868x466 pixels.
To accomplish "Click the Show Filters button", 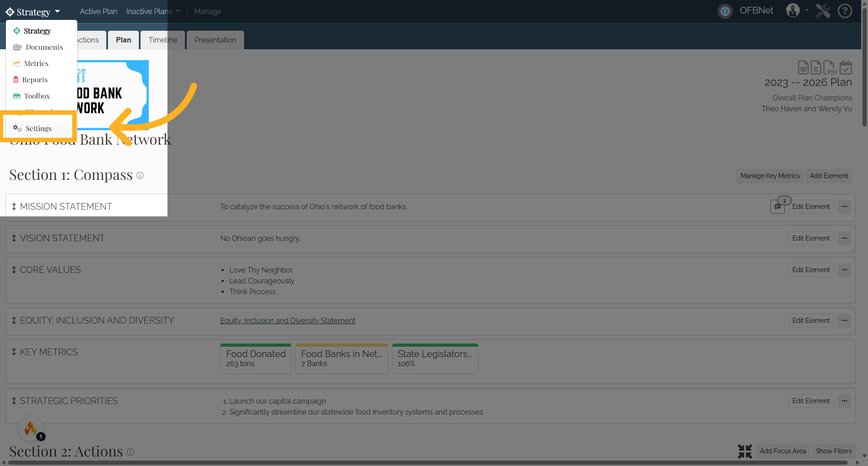I will click(x=834, y=451).
